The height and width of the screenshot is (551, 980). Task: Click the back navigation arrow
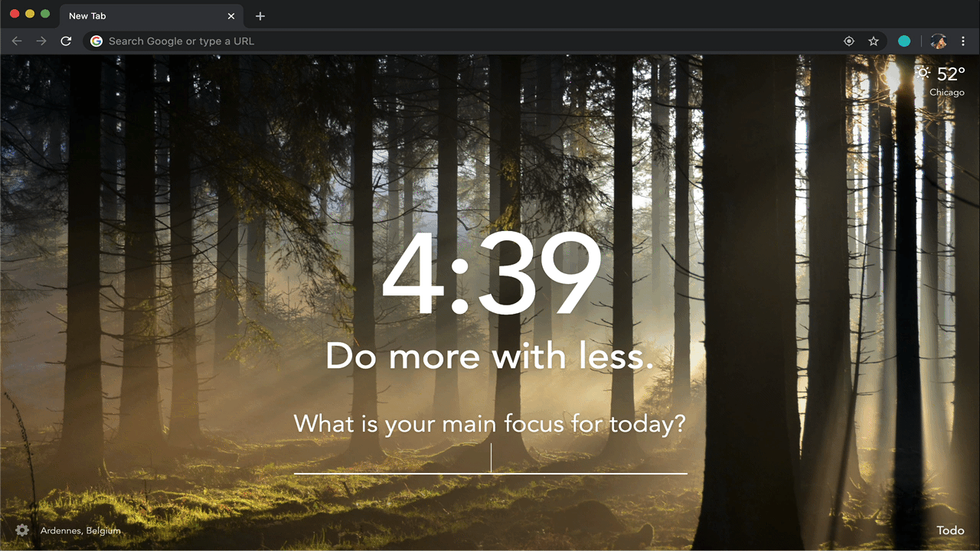pyautogui.click(x=17, y=41)
